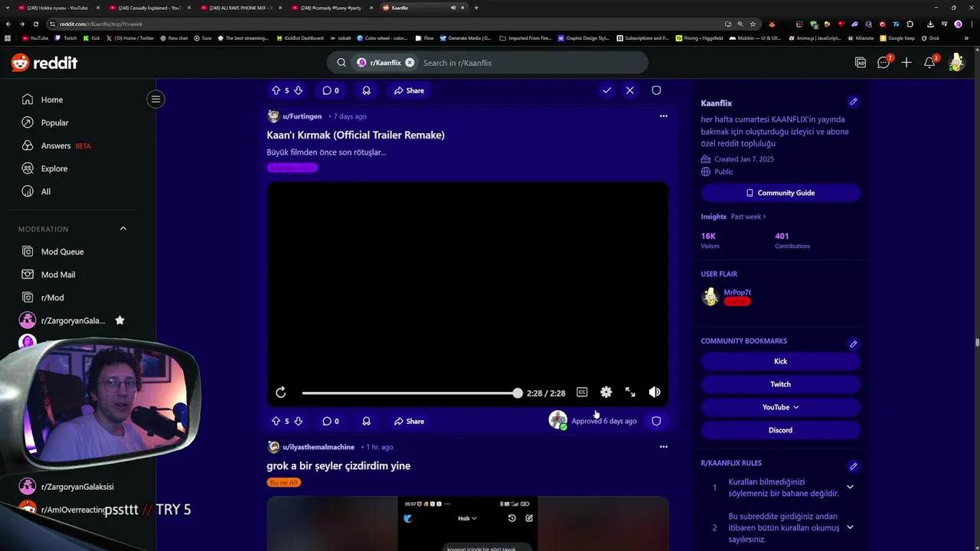Open the Twitch community bookmark
The height and width of the screenshot is (551, 980).
tap(780, 384)
